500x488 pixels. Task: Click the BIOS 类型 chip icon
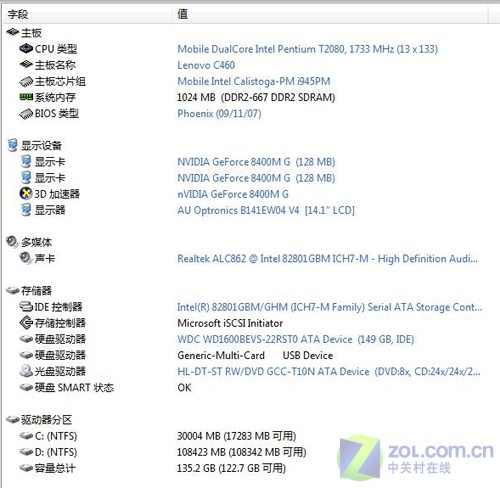pyautogui.click(x=26, y=114)
